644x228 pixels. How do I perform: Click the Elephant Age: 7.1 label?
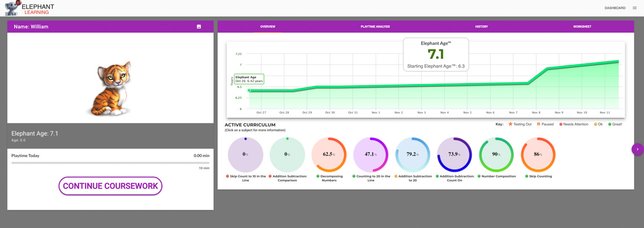click(x=35, y=134)
